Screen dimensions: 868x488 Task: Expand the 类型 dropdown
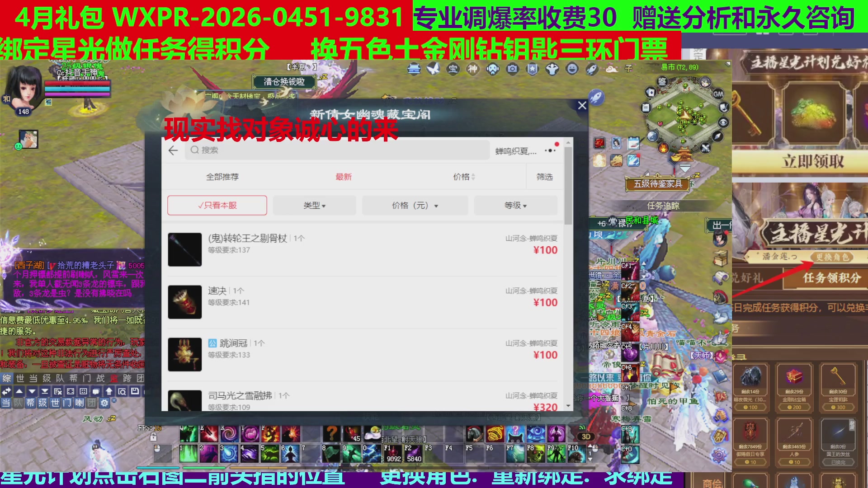pyautogui.click(x=314, y=205)
